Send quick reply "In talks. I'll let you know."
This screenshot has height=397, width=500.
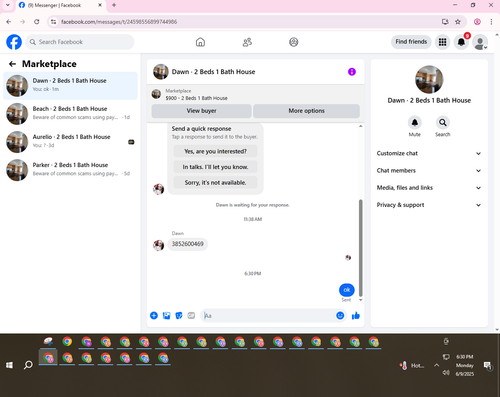coord(215,167)
